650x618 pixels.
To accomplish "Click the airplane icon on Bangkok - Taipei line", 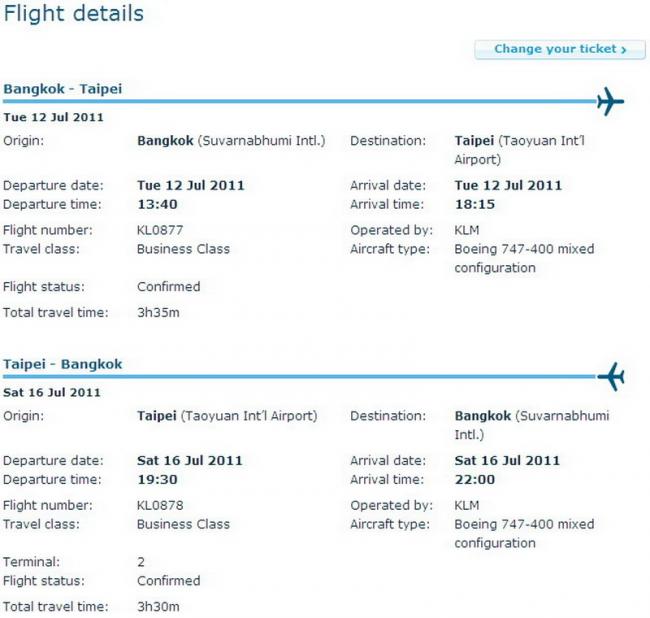I will [x=610, y=101].
